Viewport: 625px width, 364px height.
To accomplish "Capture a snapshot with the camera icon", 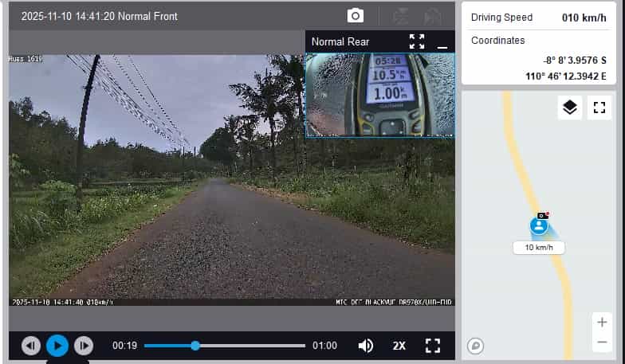I will (355, 16).
